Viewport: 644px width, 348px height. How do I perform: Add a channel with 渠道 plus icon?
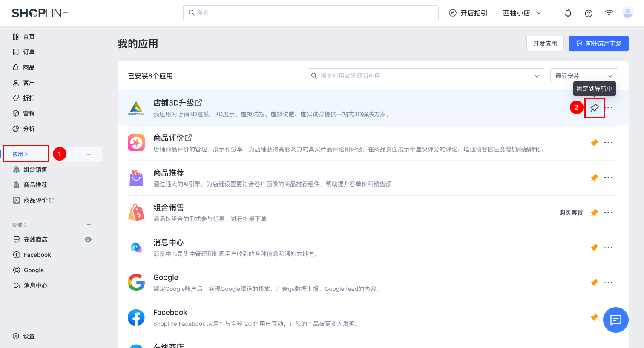click(x=89, y=225)
